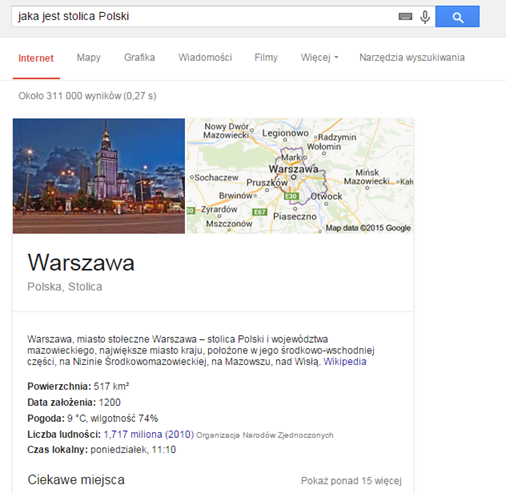506x493 pixels.
Task: Open the Filmy tab
Action: pyautogui.click(x=266, y=57)
